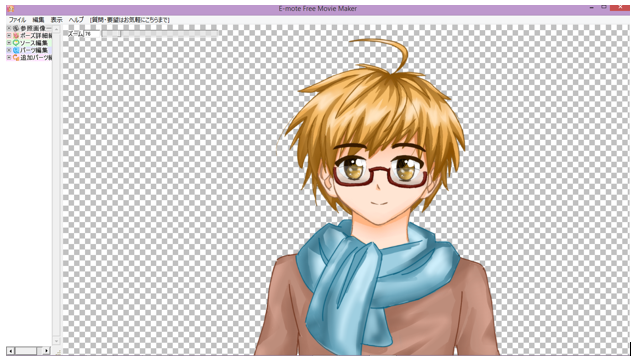Click the side panel scroll-up arrow

coord(56,29)
